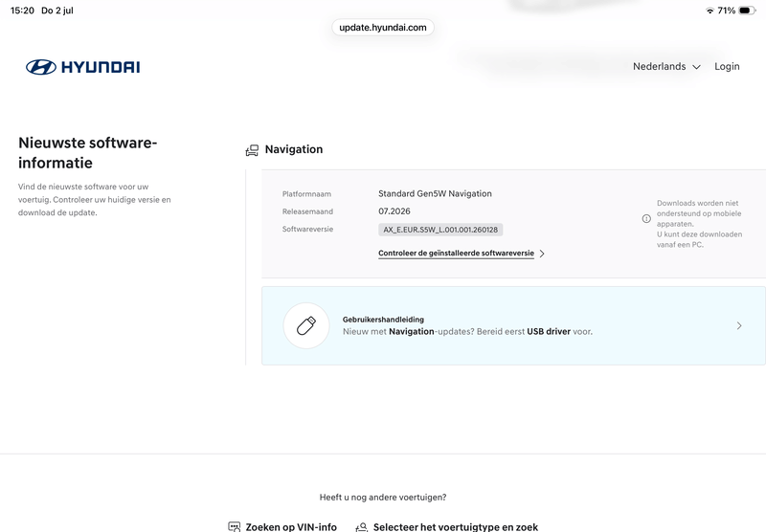
Task: Tap the battery indicator in status bar
Action: [x=748, y=11]
